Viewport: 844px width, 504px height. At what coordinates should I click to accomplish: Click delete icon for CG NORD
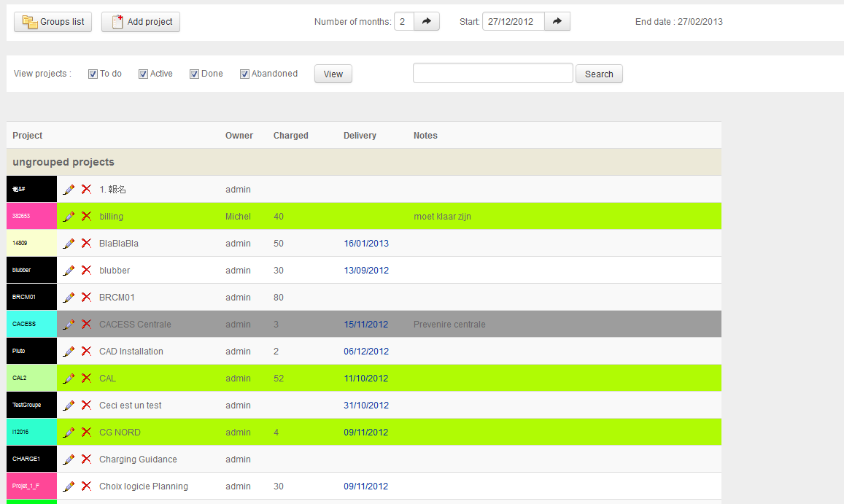coord(86,433)
